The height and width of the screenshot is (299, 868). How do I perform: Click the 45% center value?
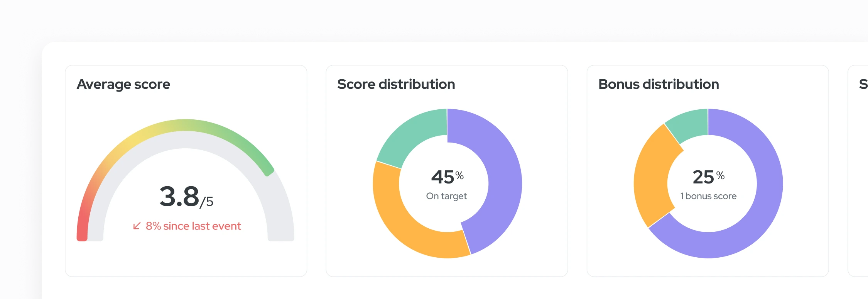coord(447,177)
